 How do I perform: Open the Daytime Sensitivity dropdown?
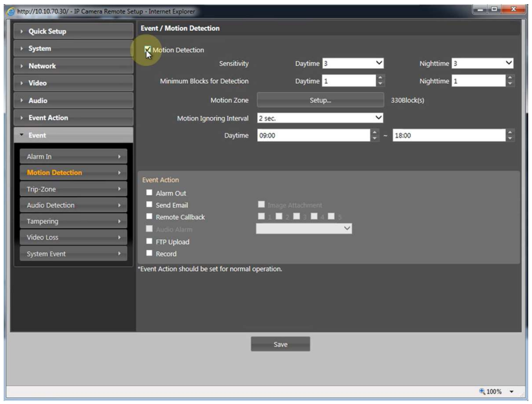pyautogui.click(x=353, y=63)
